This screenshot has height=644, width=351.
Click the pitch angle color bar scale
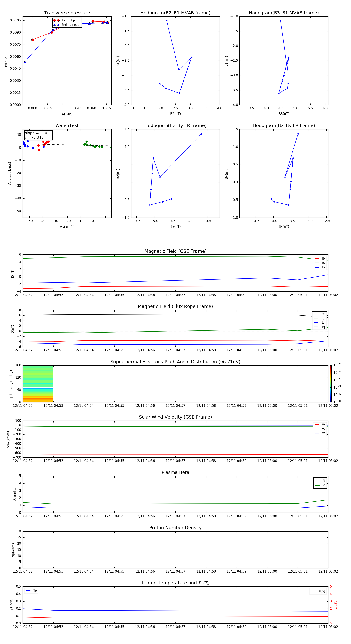click(x=331, y=383)
